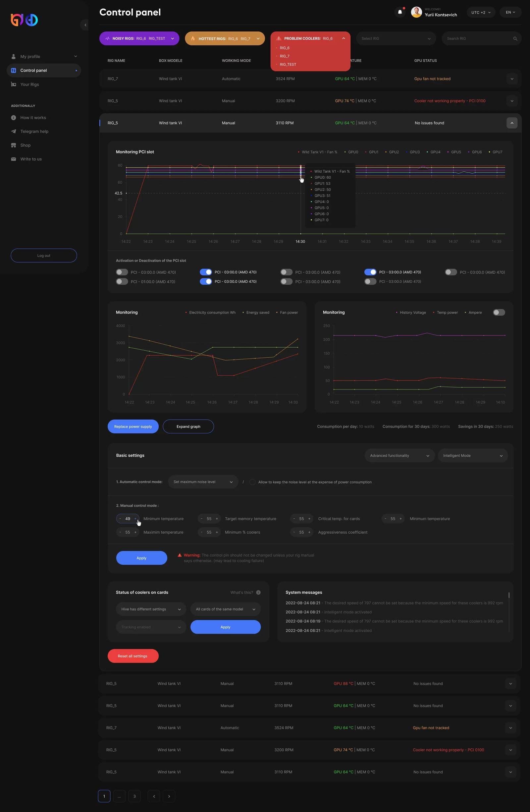
Task: Open Advanced functionality dropdown
Action: tap(400, 455)
